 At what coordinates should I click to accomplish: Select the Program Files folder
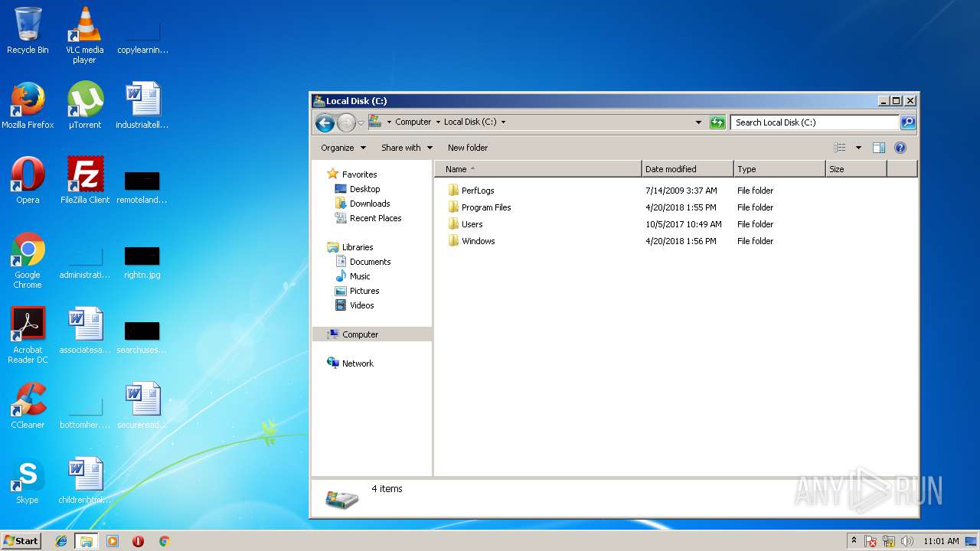point(479,207)
